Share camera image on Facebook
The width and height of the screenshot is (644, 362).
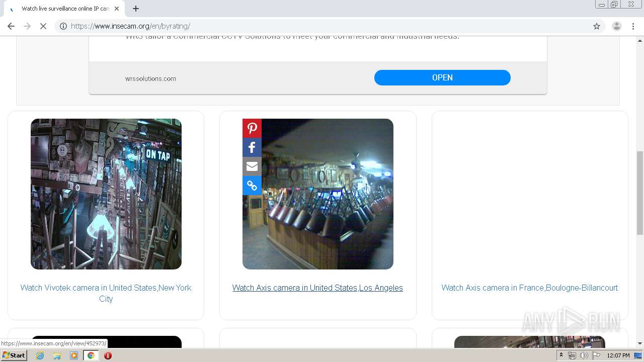tap(252, 147)
